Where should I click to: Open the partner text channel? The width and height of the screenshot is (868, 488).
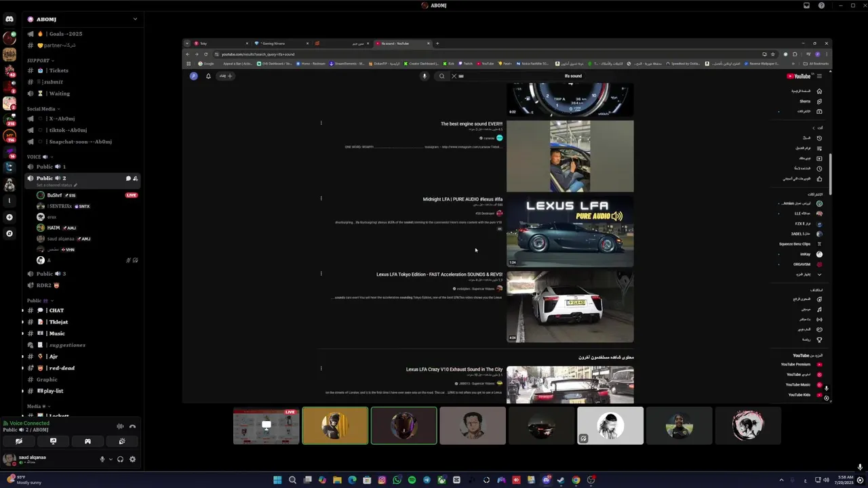coord(81,45)
